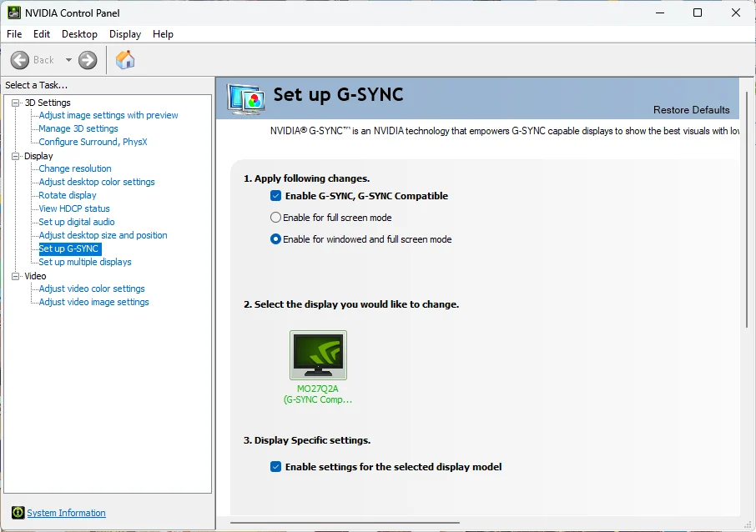Toggle Enable settings for selected display model
The image size is (756, 532).
[x=276, y=466]
